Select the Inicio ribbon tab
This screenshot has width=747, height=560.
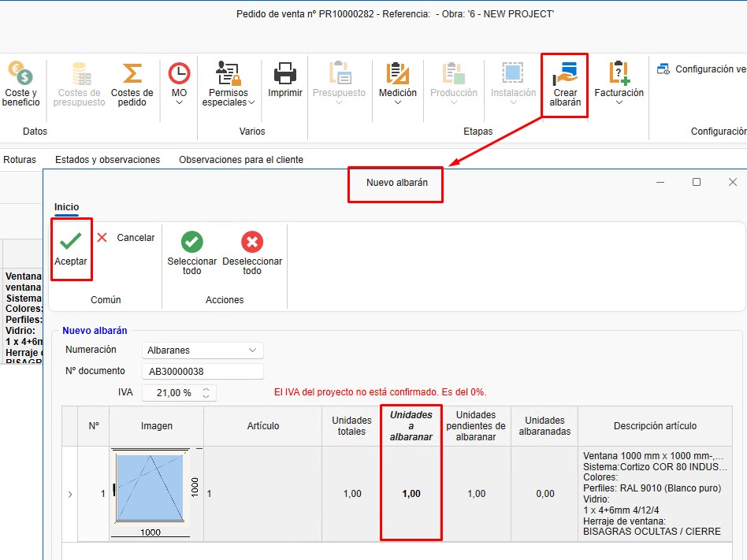coord(66,207)
